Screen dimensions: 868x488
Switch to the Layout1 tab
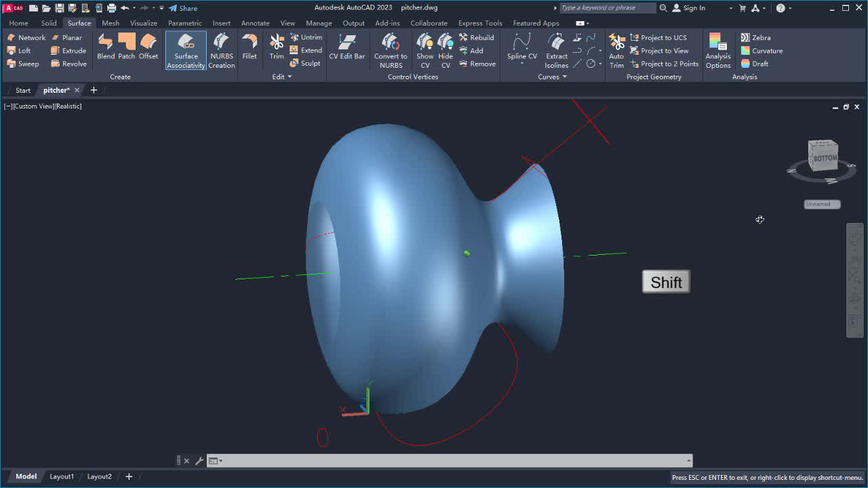tap(62, 476)
